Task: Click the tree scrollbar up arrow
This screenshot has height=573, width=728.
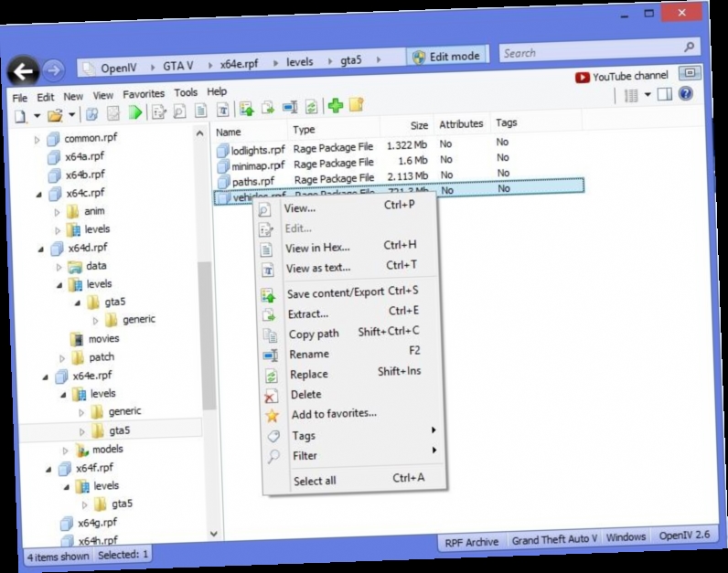Action: coord(200,134)
